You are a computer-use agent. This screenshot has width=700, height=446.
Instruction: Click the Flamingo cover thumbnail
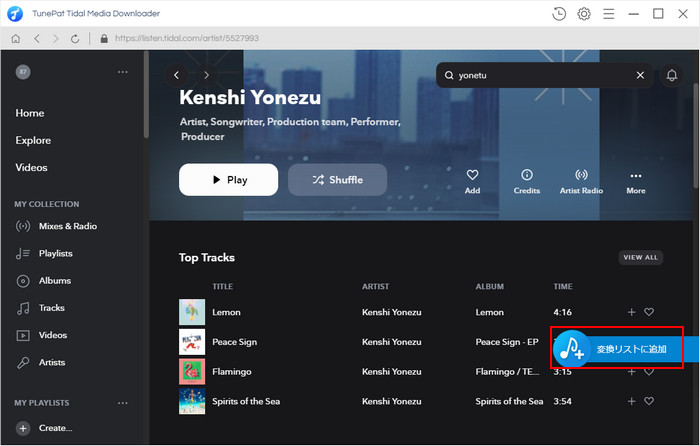192,371
